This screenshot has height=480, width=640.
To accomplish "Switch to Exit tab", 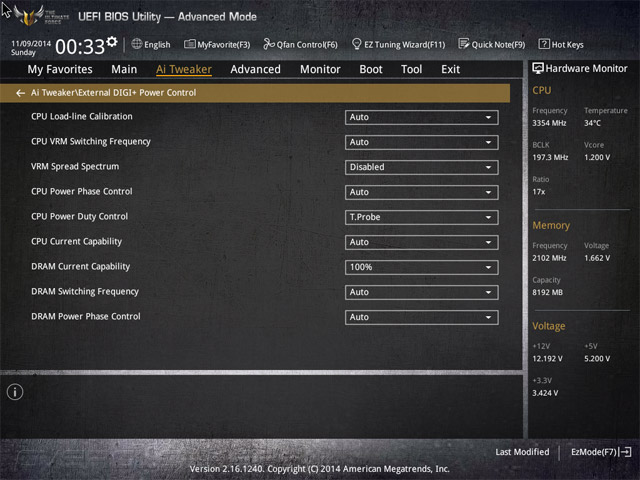I will click(450, 69).
